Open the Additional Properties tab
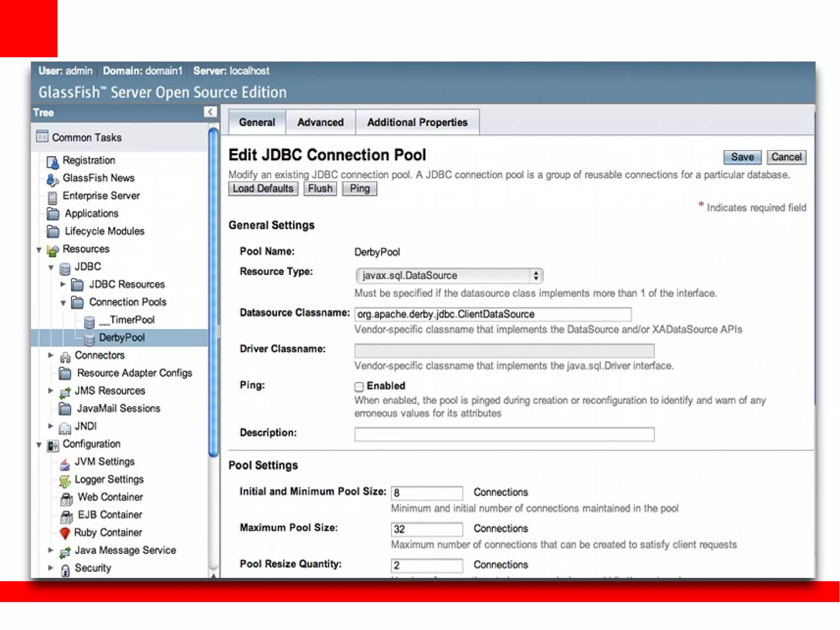840x630 pixels. (x=417, y=122)
